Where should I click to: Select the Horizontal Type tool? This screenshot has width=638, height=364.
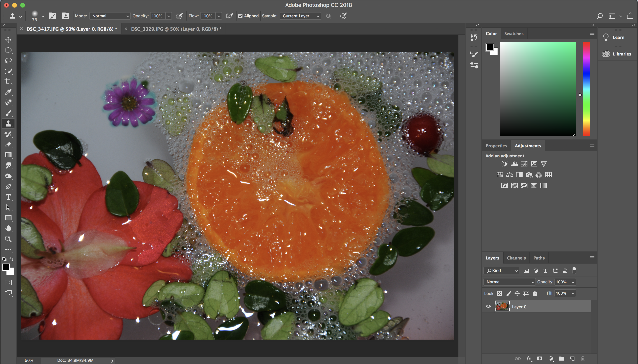pos(8,197)
